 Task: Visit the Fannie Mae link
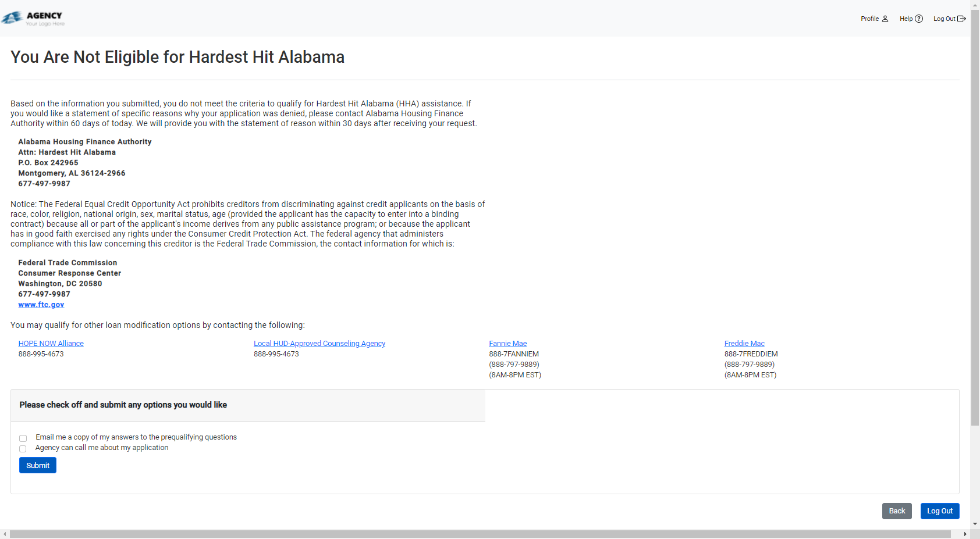pyautogui.click(x=507, y=343)
